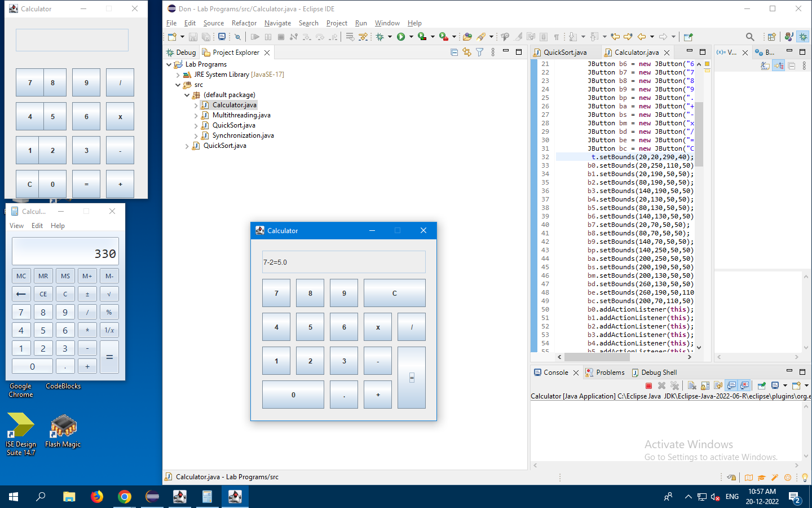Open Chrome from the Windows taskbar

[x=125, y=497]
